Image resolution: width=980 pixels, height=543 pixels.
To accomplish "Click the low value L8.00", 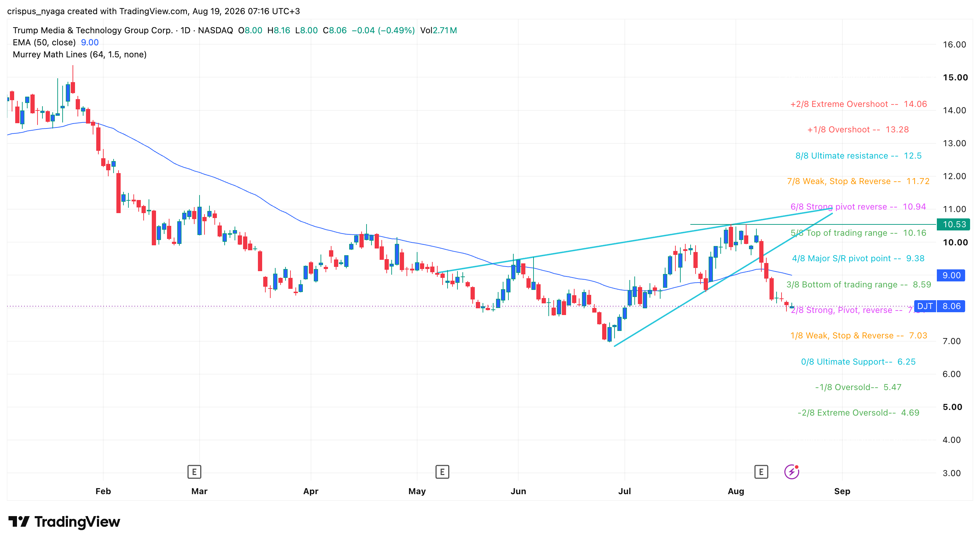I will [x=306, y=30].
